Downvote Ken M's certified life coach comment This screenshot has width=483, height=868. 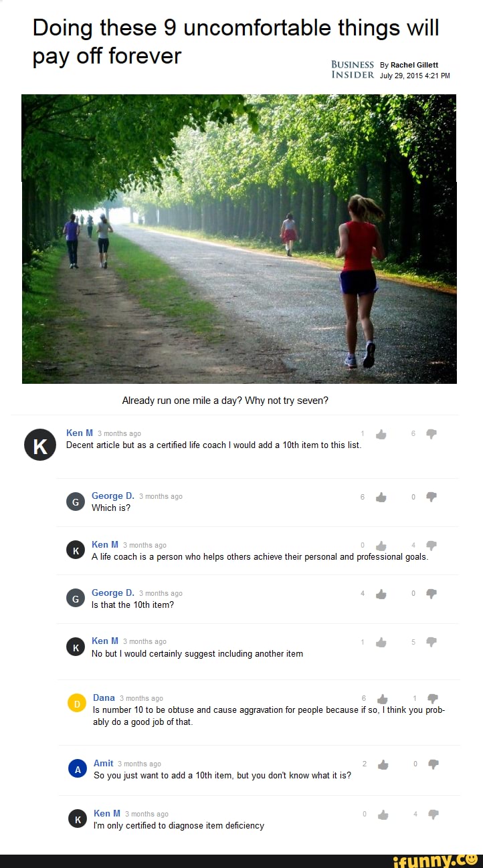coord(431,434)
